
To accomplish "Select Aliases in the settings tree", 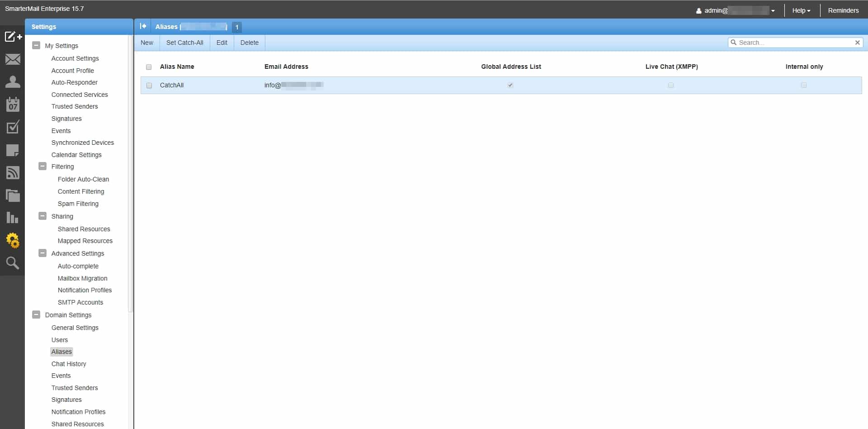I will (x=61, y=352).
